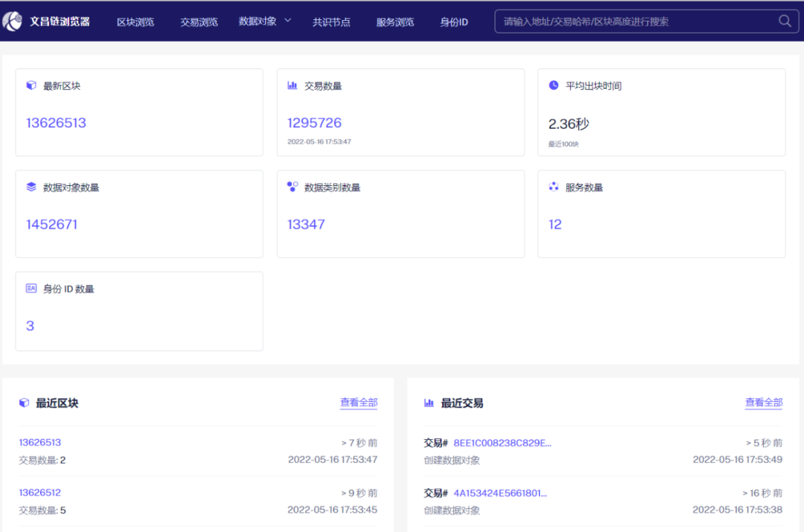Click the > 5 秒 前 label

pos(764,443)
